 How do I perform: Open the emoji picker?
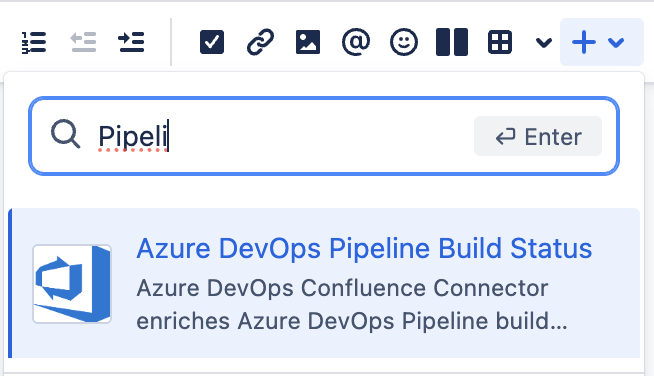point(403,42)
